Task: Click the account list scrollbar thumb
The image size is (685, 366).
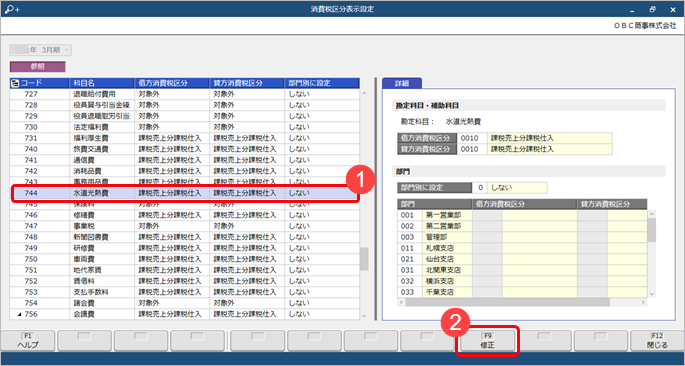Action: 364,259
